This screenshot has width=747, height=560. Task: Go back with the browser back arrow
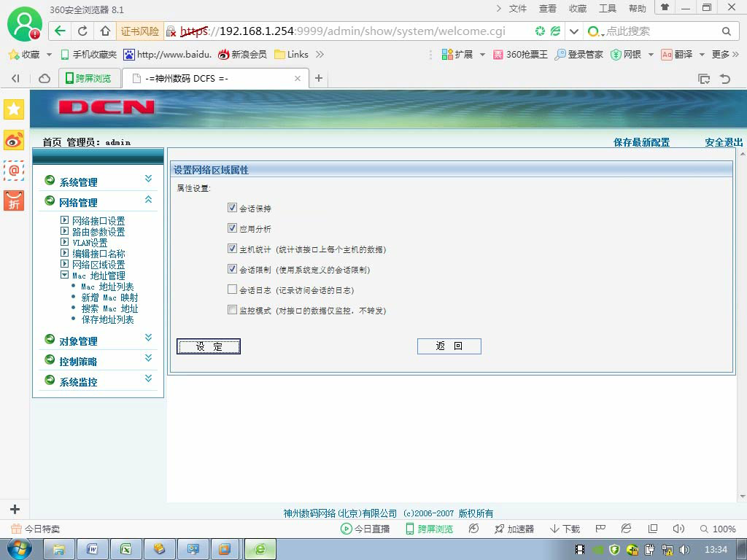pyautogui.click(x=60, y=31)
